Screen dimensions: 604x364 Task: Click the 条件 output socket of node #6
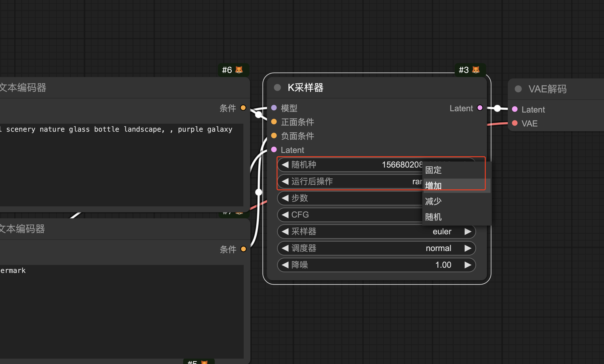tap(243, 108)
